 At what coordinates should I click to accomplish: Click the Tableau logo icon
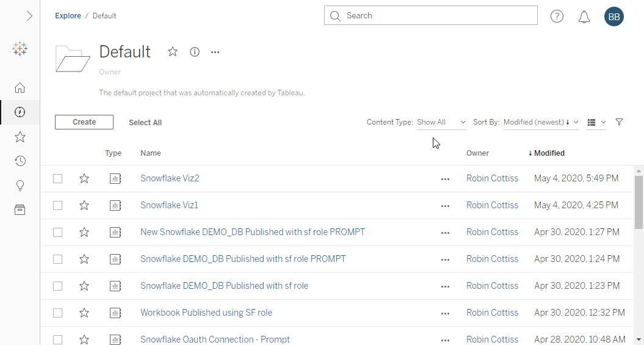point(20,48)
